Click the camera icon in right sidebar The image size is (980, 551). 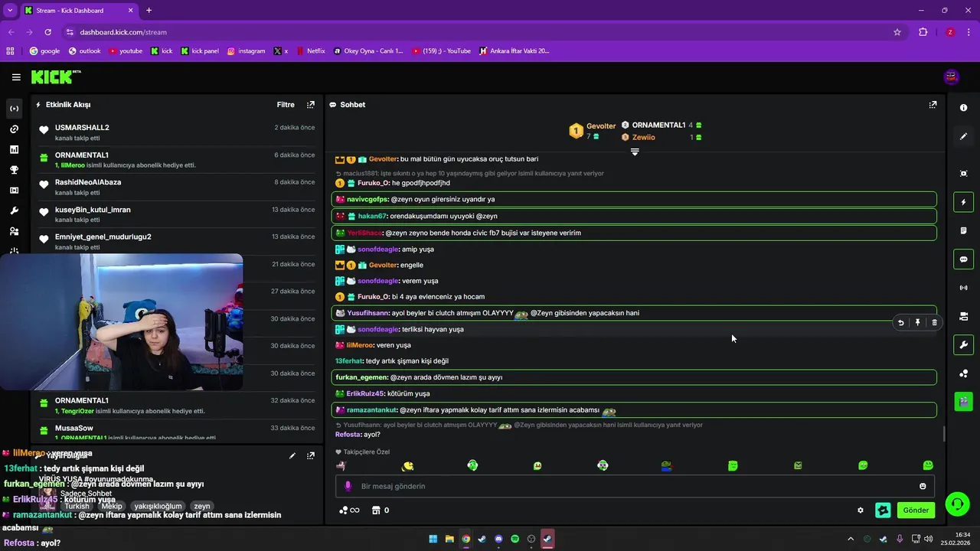click(x=963, y=316)
